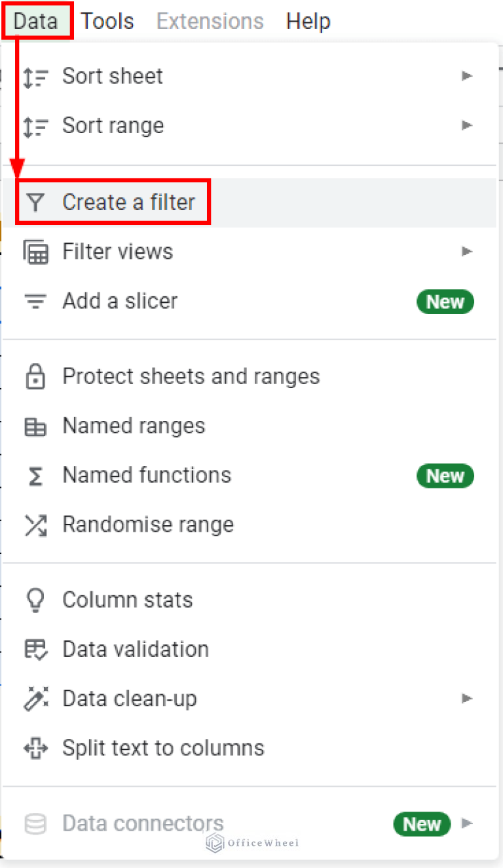The image size is (503, 868).
Task: Choose Split text to columns
Action: 162,747
